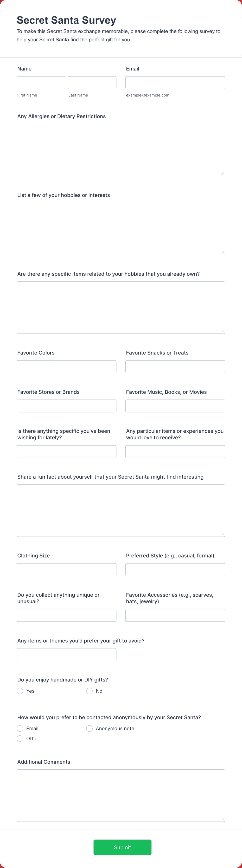This screenshot has width=242, height=868.
Task: Click the Clothing Size input
Action: (66, 569)
